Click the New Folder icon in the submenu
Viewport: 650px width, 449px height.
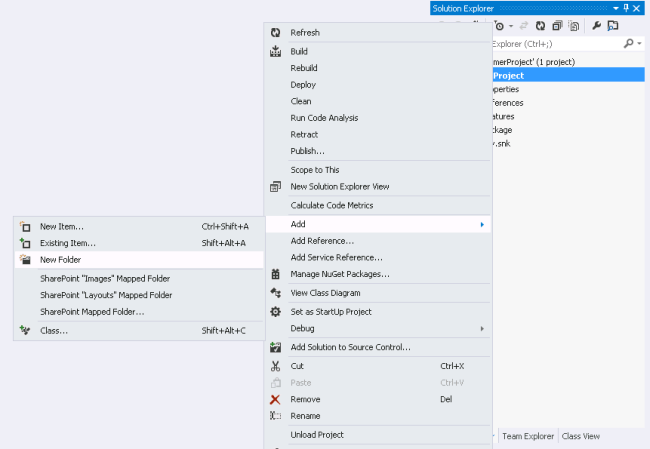point(26,259)
